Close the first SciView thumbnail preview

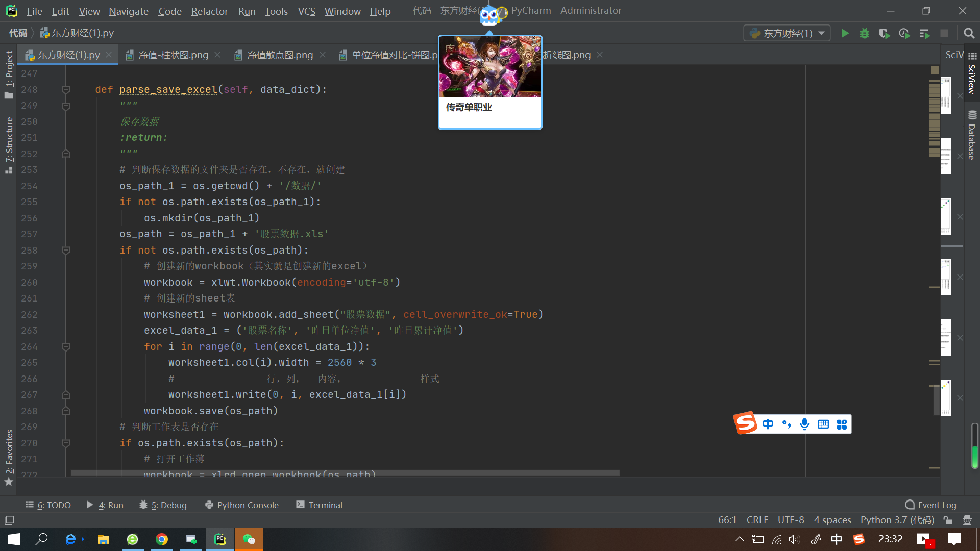(x=960, y=96)
